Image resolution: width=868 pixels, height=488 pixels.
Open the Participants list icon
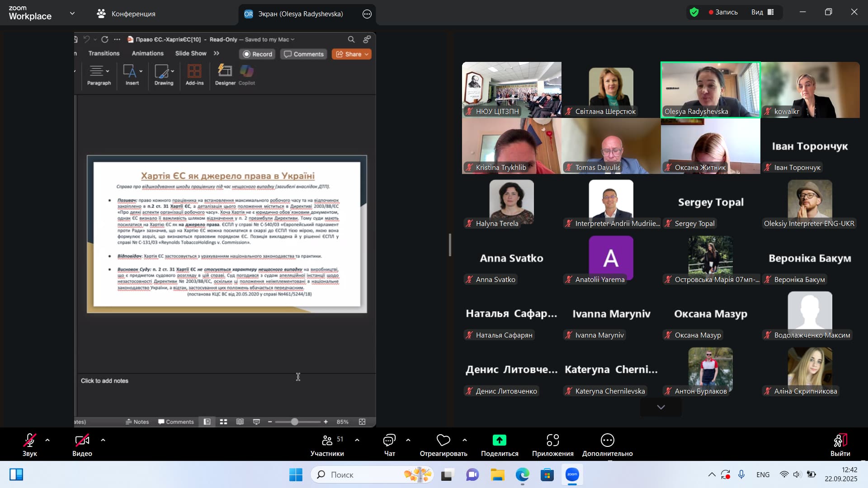pos(327,440)
